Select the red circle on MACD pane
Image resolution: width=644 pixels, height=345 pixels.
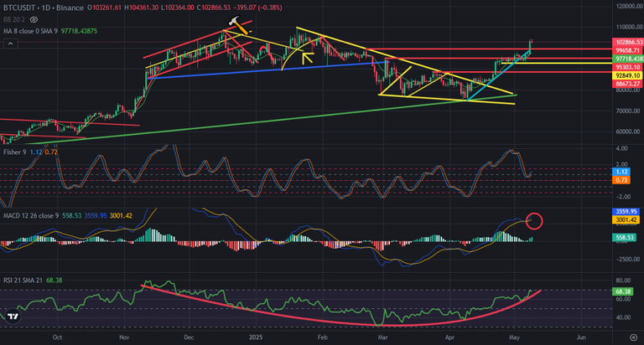point(534,221)
